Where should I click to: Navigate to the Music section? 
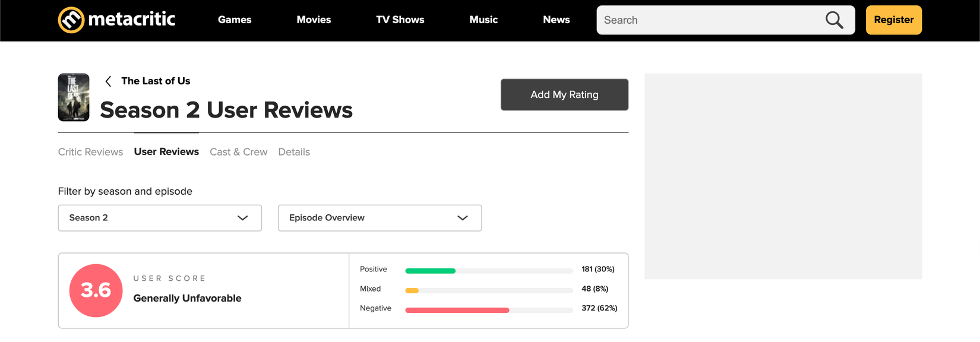[x=483, y=20]
